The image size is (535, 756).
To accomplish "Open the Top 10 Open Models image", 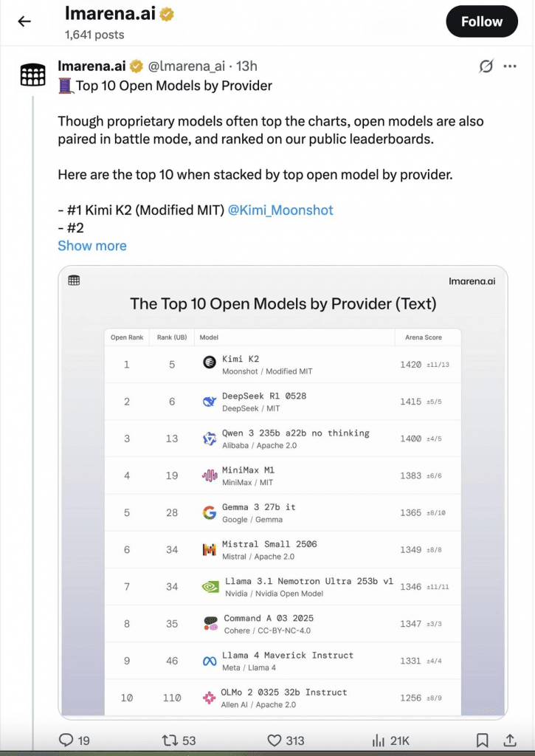I will 283,492.
